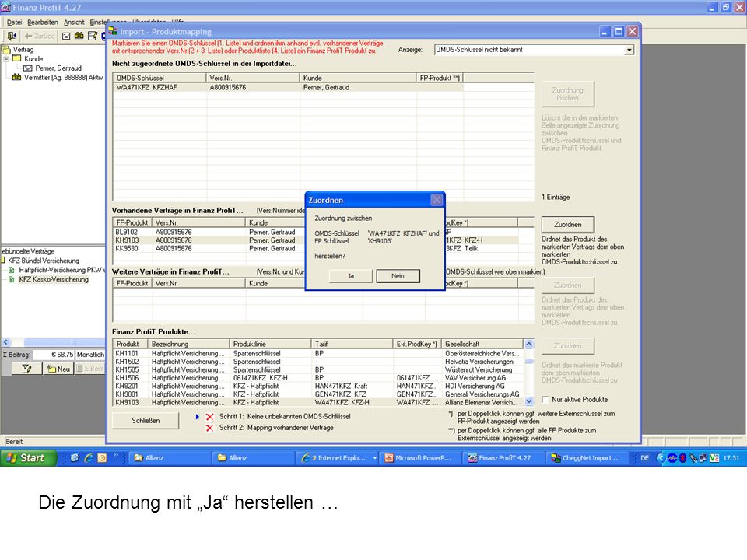Click the Import Produktmapping window title icon

pyautogui.click(x=113, y=31)
